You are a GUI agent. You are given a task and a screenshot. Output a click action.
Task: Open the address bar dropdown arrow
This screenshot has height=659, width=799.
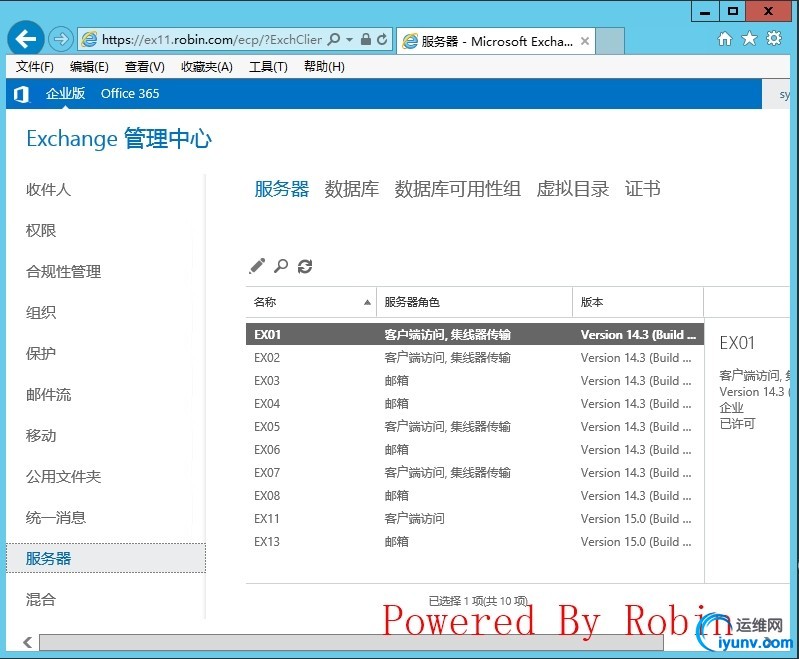coord(350,39)
